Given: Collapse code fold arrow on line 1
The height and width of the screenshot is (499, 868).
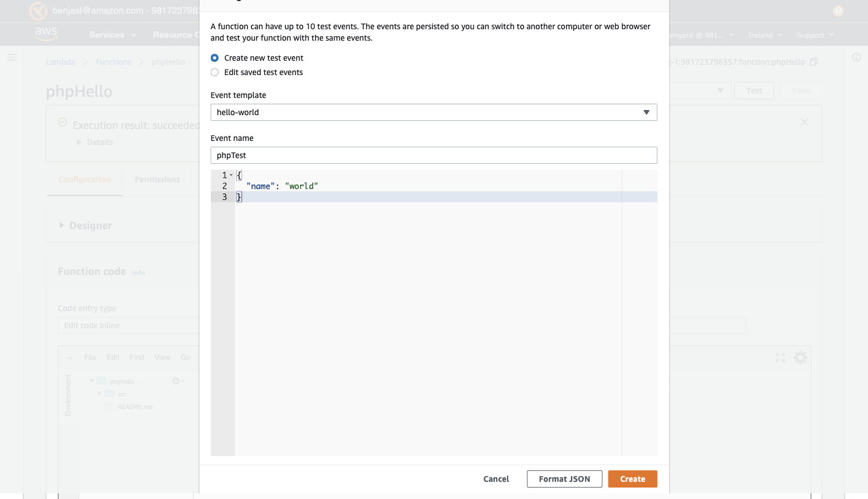Looking at the screenshot, I should coord(231,175).
